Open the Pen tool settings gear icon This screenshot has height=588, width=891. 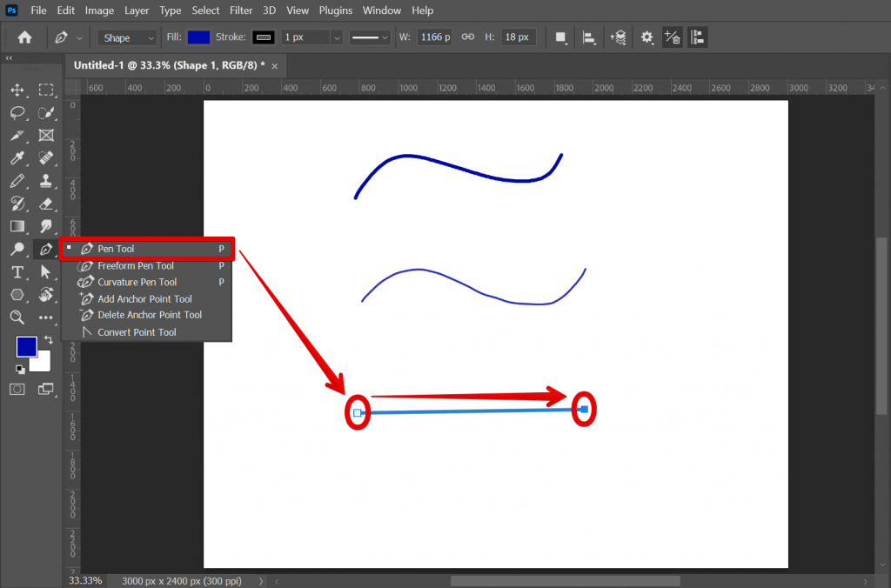(647, 37)
